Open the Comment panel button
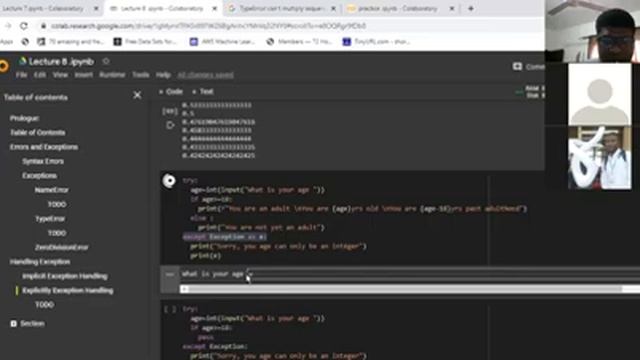The height and width of the screenshot is (360, 640). pyautogui.click(x=529, y=67)
